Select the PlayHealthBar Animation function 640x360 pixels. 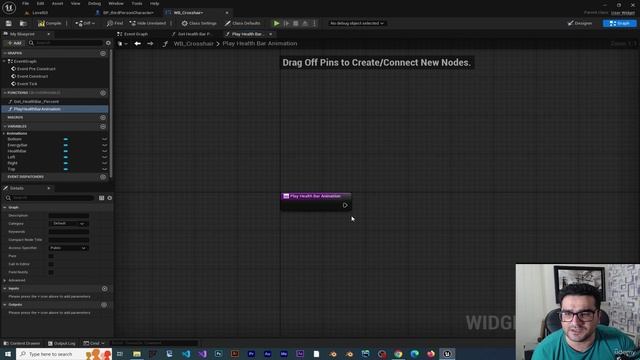(55, 109)
